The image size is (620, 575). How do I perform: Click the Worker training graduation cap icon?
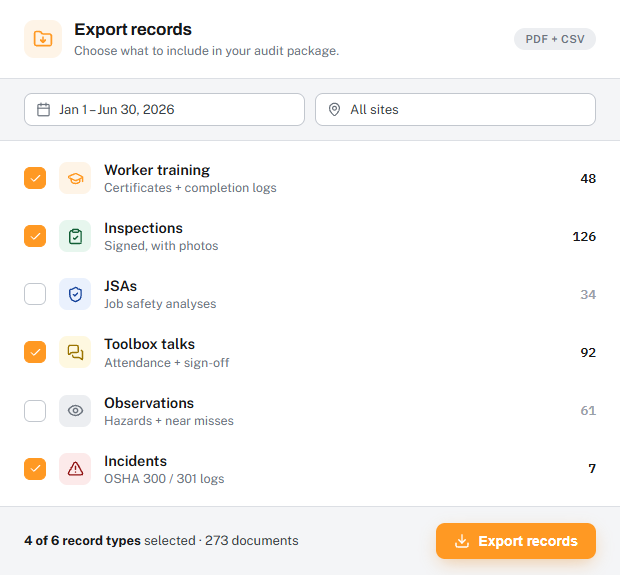tap(75, 178)
